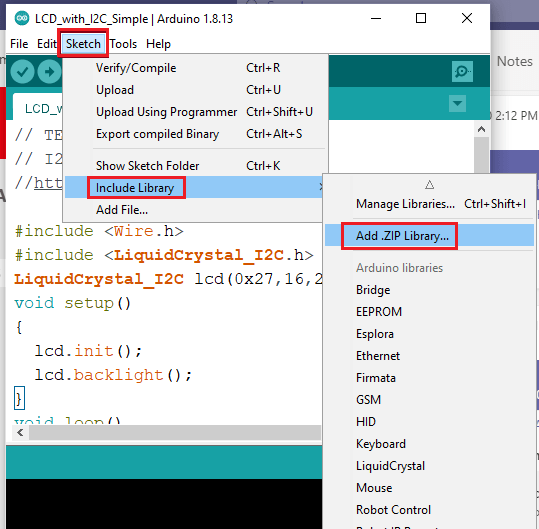Include the Esplora library
The image size is (539, 529).
[429, 334]
